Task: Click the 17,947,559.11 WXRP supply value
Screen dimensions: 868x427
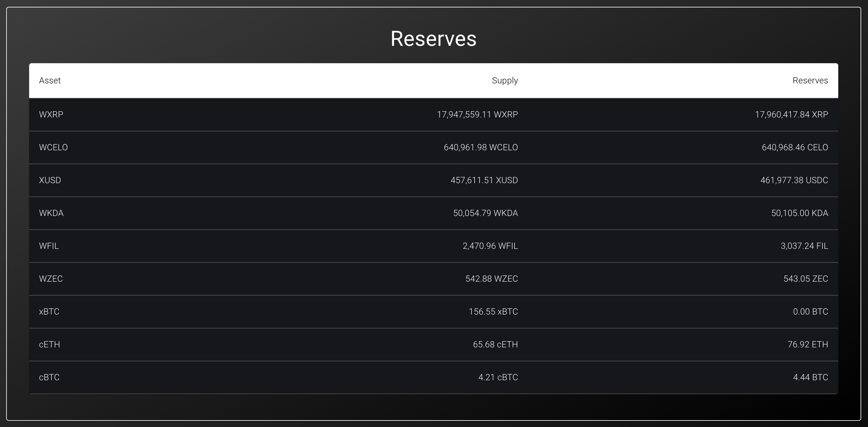Action: (477, 115)
